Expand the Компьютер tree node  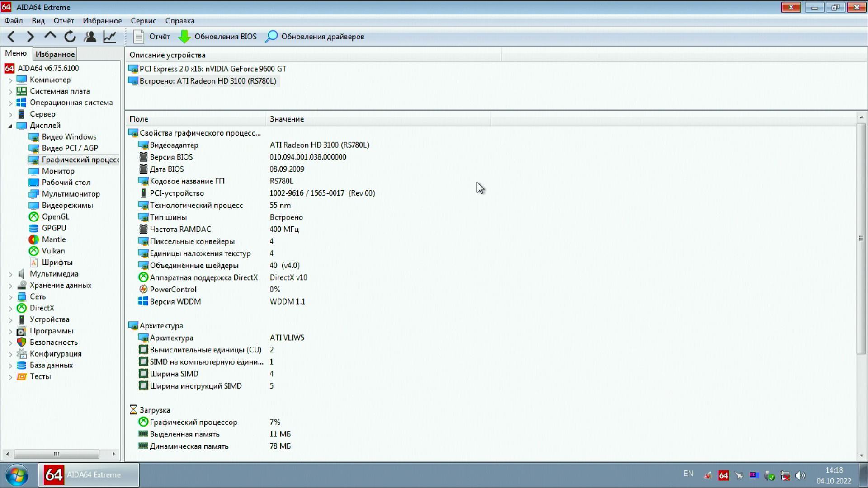pyautogui.click(x=10, y=80)
